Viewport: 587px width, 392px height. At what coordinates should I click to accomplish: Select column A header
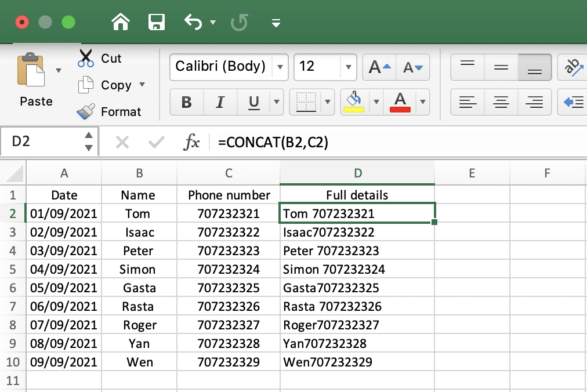point(64,173)
